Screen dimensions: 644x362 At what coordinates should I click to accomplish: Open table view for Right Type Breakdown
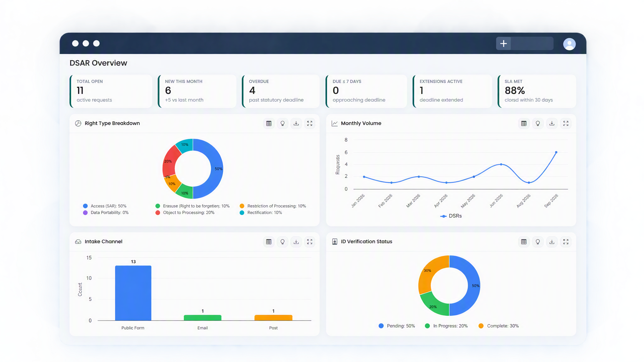(x=269, y=123)
